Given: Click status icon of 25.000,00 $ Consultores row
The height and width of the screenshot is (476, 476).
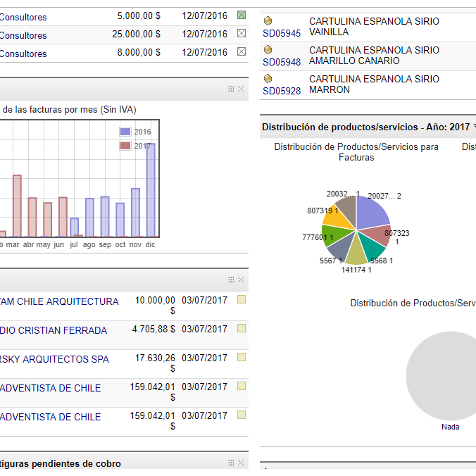Looking at the screenshot, I should pos(242,33).
